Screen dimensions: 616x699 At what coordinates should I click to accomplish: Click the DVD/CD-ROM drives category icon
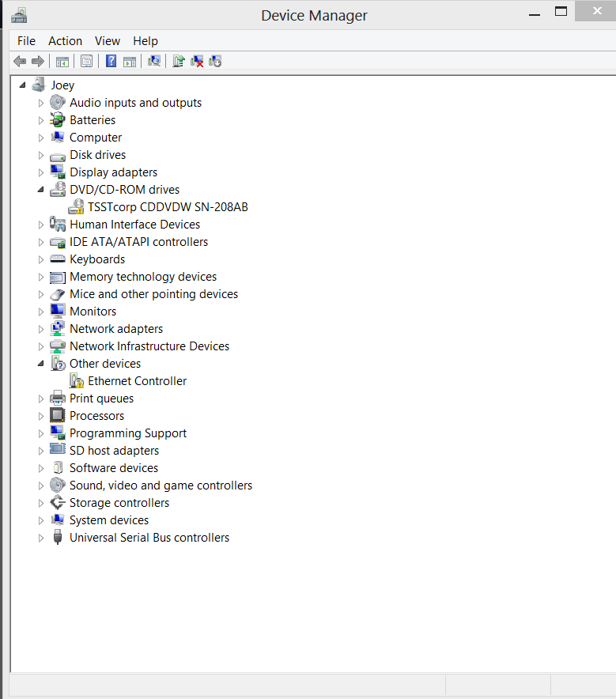point(58,190)
